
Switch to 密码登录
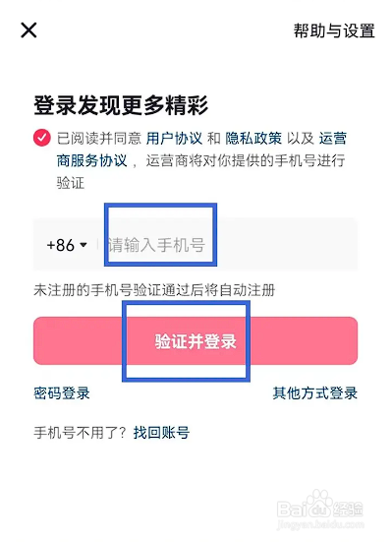[62, 393]
